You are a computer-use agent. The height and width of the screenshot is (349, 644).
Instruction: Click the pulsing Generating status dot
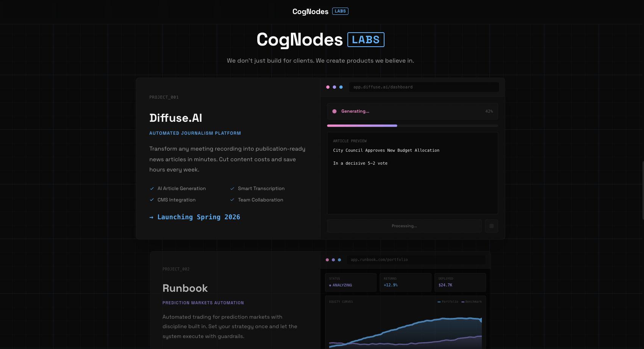tap(334, 111)
